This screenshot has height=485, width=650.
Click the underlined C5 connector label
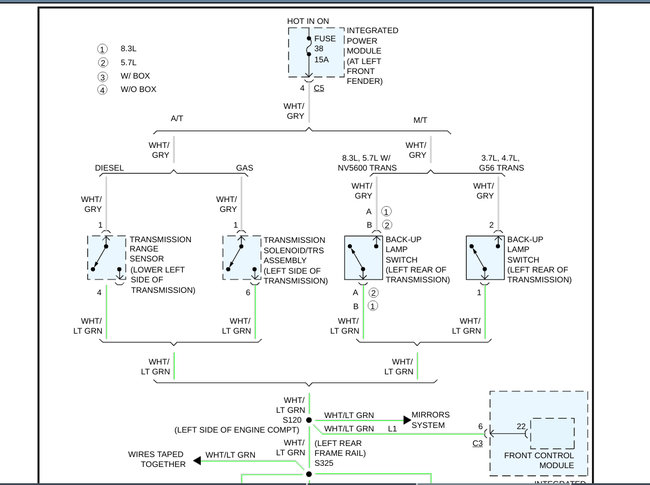click(x=319, y=88)
